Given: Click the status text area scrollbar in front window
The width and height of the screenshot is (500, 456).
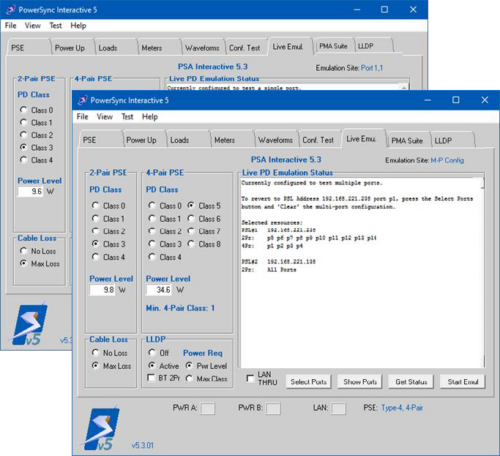Looking at the screenshot, I should pos(482,273).
